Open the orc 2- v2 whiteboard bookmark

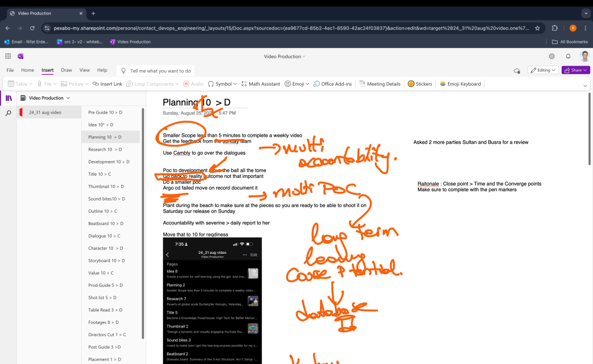(x=80, y=42)
